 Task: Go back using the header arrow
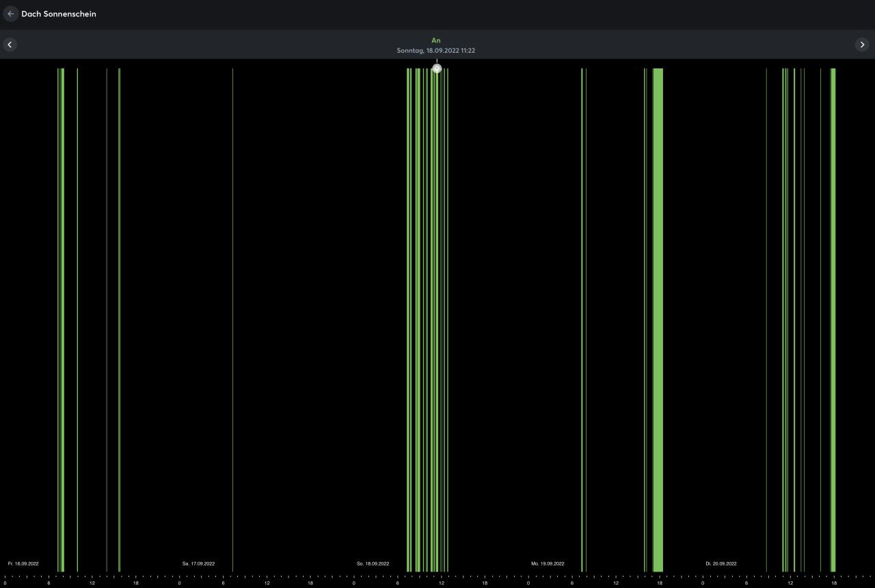point(10,14)
